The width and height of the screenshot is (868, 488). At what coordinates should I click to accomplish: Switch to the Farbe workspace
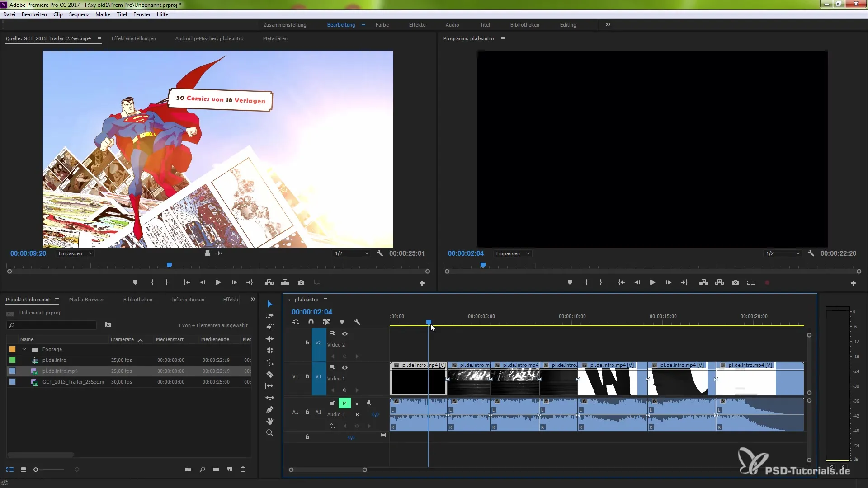(x=382, y=25)
